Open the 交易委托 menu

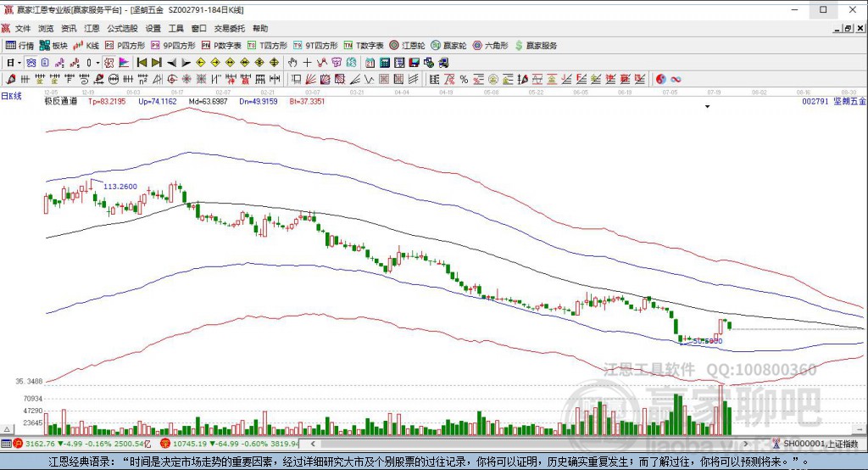pyautogui.click(x=229, y=28)
